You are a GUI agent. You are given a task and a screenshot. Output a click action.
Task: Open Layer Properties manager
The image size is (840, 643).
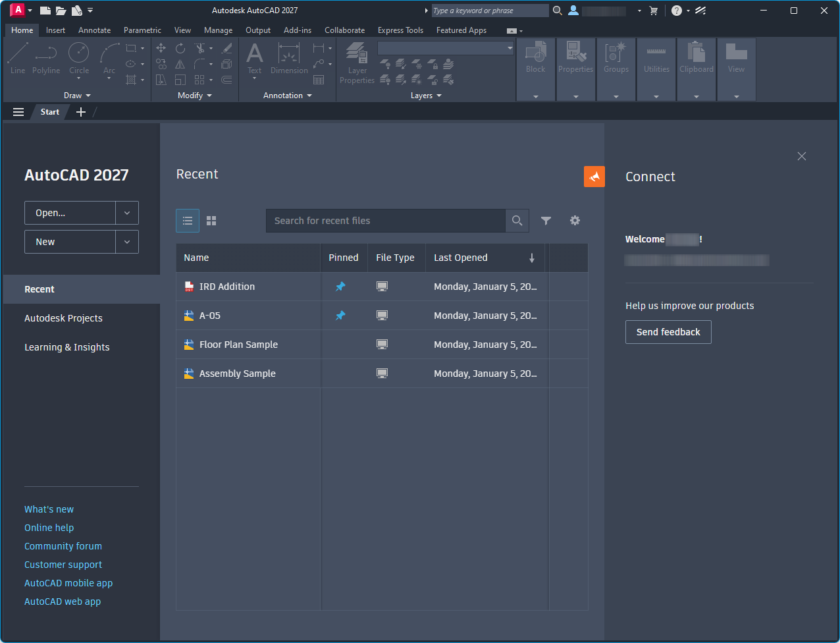point(357,63)
